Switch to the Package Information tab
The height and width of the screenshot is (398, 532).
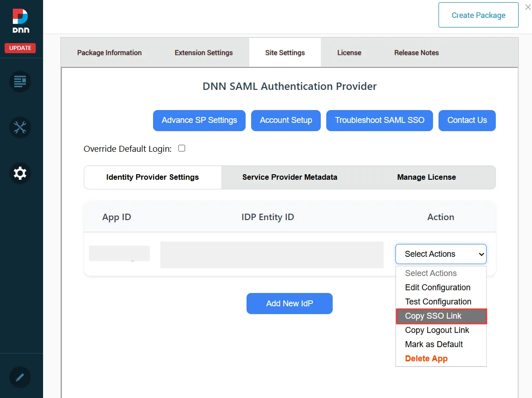pyautogui.click(x=109, y=53)
